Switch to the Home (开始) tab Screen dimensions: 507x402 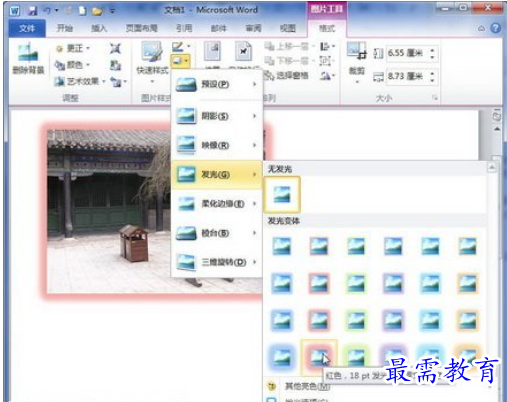point(65,28)
